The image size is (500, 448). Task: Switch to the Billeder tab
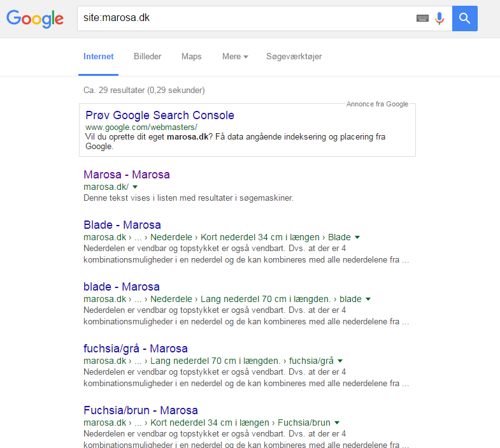[147, 57]
